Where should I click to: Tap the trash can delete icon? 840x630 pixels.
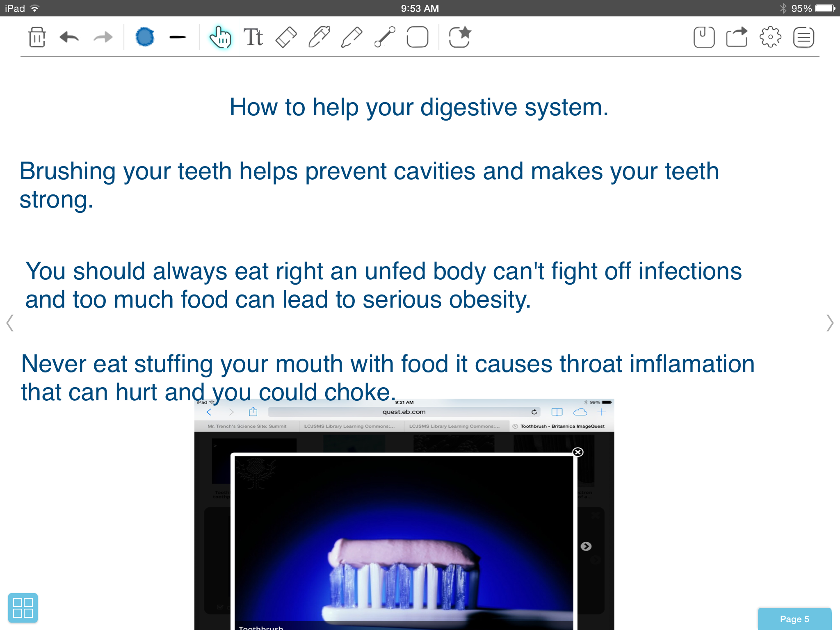pyautogui.click(x=37, y=37)
